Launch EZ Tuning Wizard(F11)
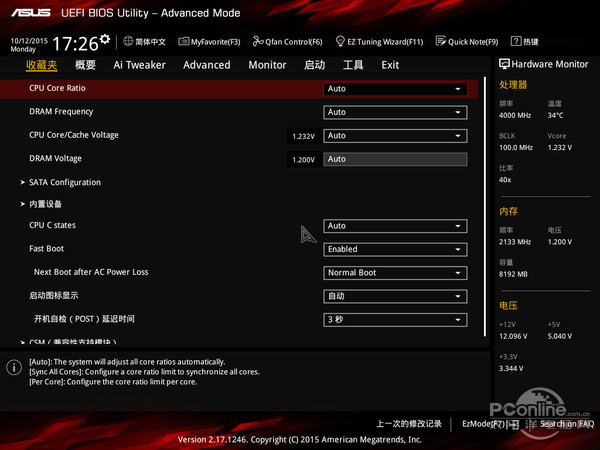The width and height of the screenshot is (600, 450). coord(379,42)
